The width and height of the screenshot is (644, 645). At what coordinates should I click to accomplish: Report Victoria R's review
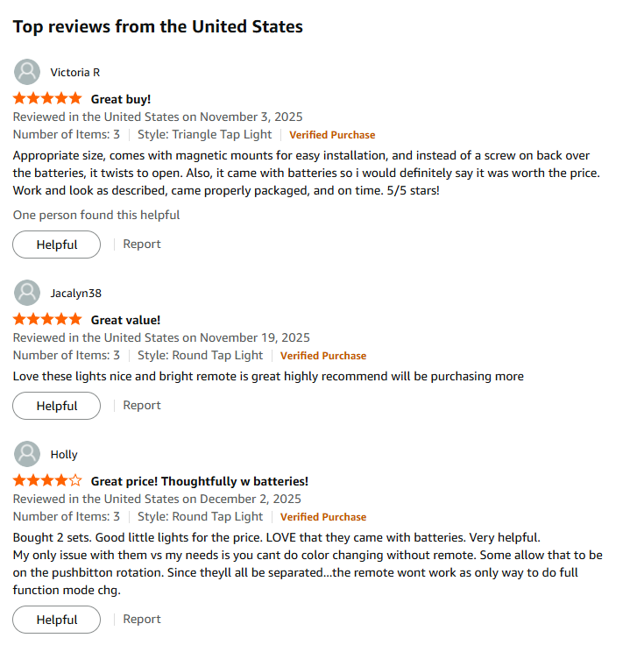[x=142, y=244]
